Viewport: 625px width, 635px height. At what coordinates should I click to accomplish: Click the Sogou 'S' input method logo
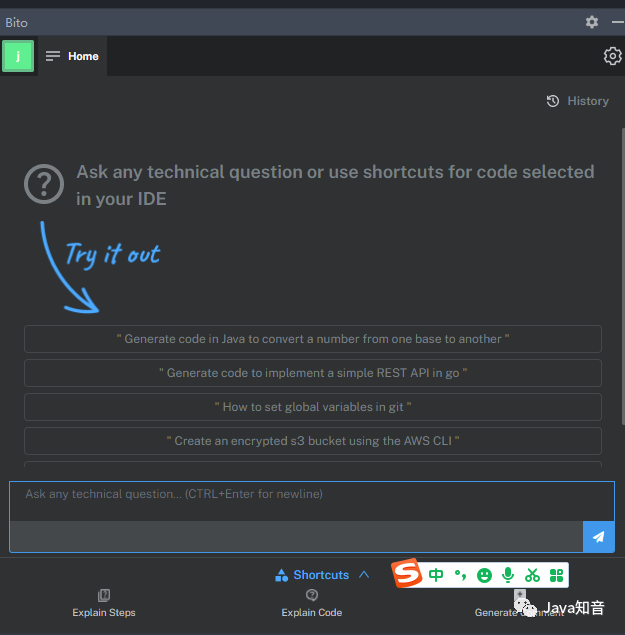407,573
